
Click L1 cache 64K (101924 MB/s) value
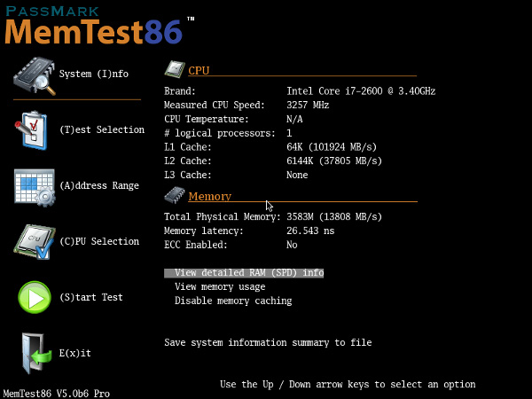pos(332,147)
